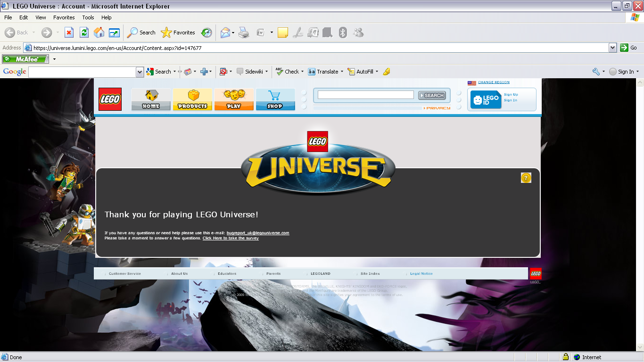Click the yellow highlighter icon
Viewport: 644px width, 362px height.
click(387, 72)
